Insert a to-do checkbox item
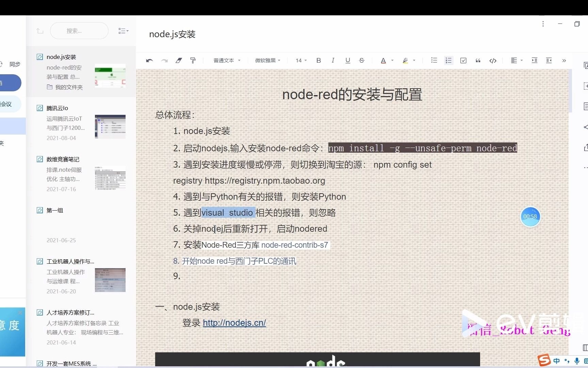 [463, 60]
